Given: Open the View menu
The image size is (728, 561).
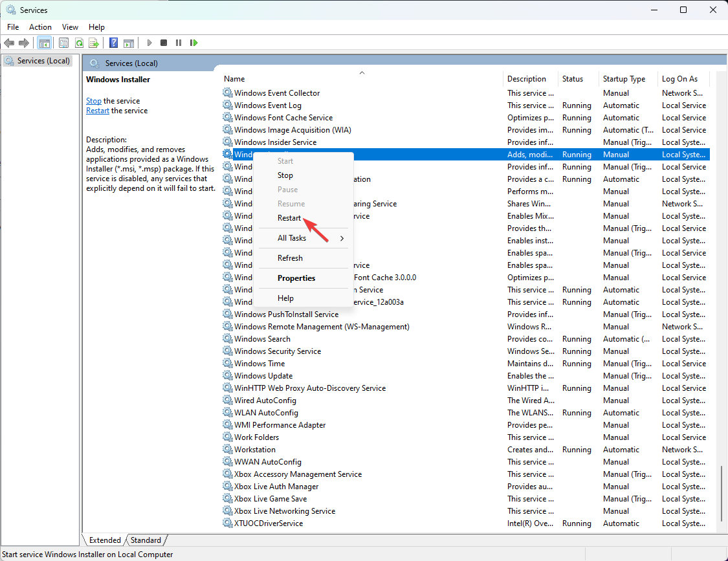Looking at the screenshot, I should tap(70, 27).
